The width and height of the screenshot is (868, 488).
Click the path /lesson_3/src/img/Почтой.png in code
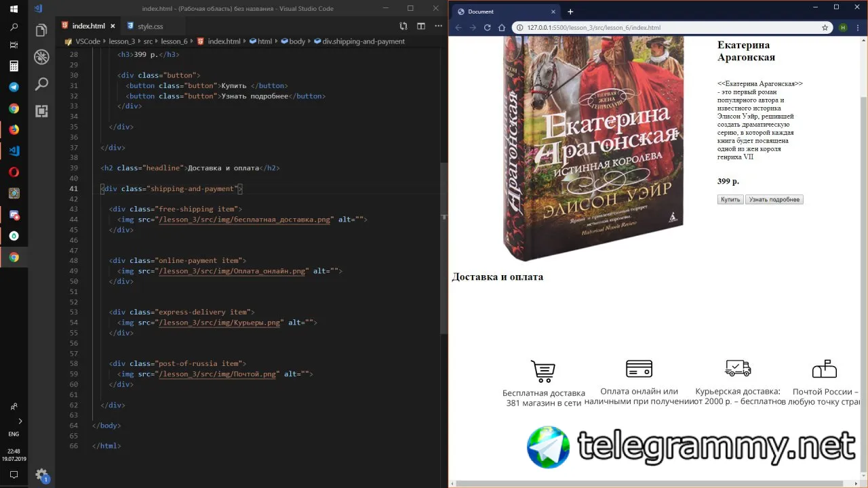click(x=218, y=374)
